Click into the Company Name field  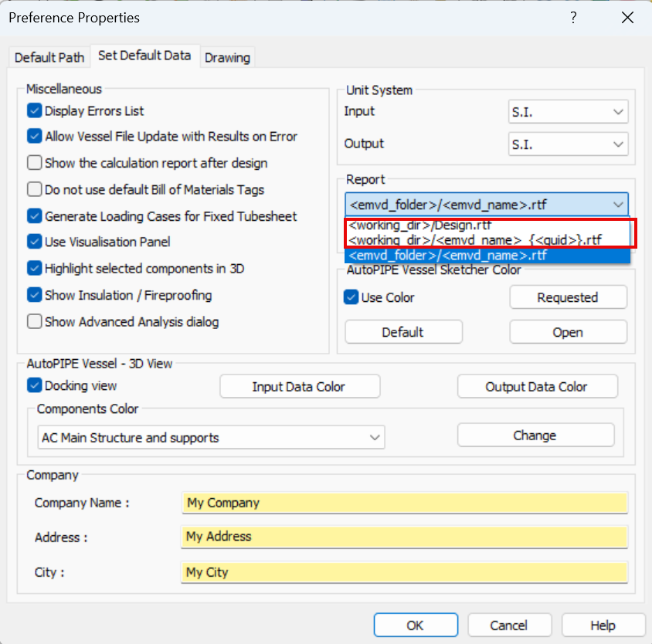tap(404, 503)
